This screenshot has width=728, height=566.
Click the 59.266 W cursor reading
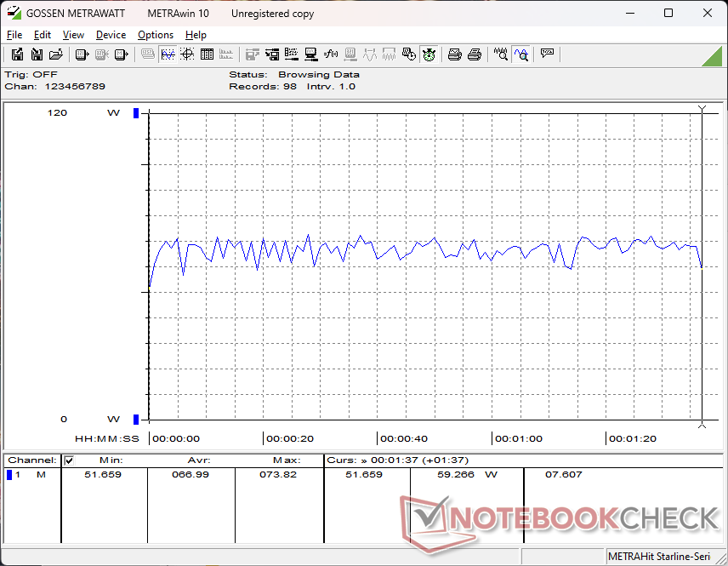tap(467, 474)
